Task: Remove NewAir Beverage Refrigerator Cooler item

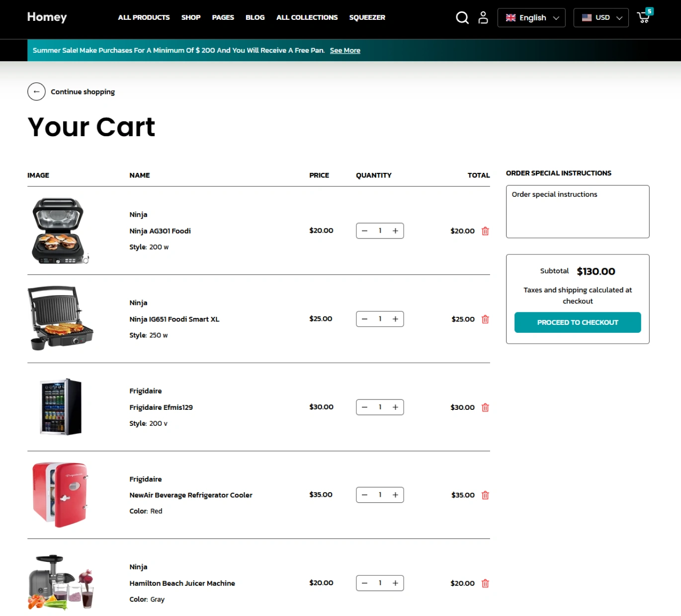Action: coord(485,495)
